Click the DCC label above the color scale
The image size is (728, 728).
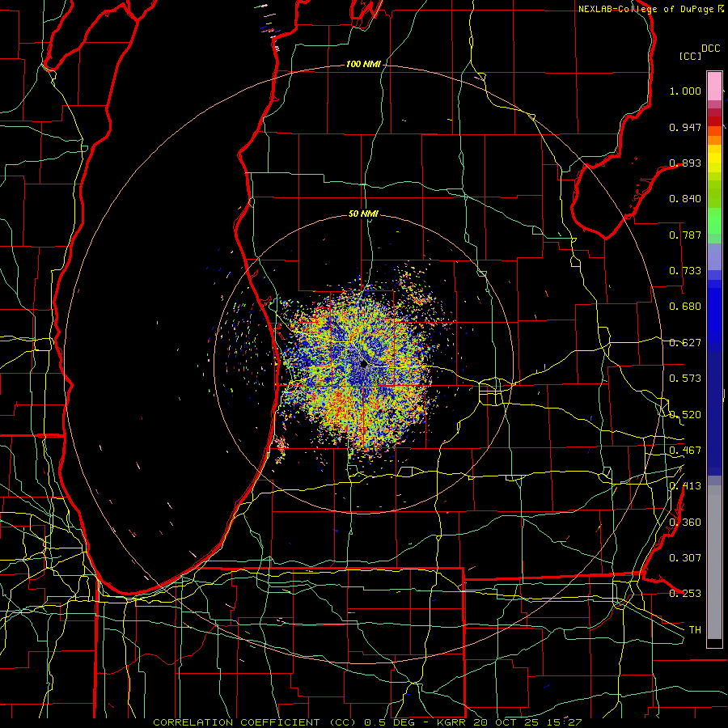pos(711,49)
